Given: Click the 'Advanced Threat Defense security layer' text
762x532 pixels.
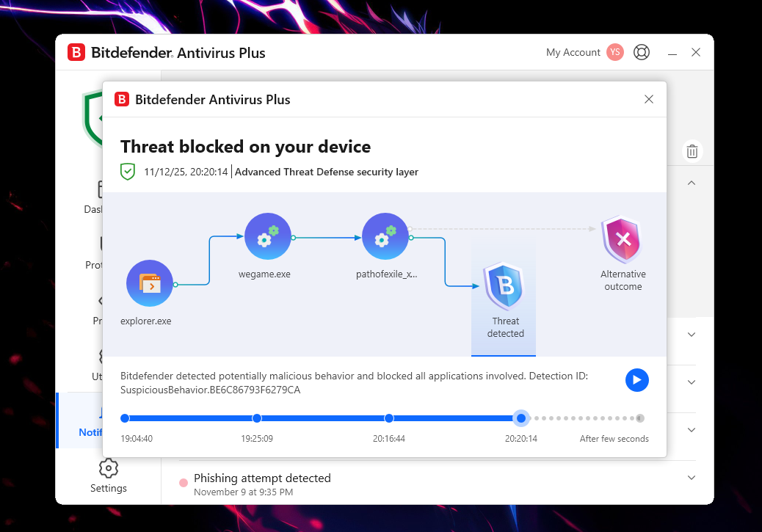Looking at the screenshot, I should tap(327, 172).
